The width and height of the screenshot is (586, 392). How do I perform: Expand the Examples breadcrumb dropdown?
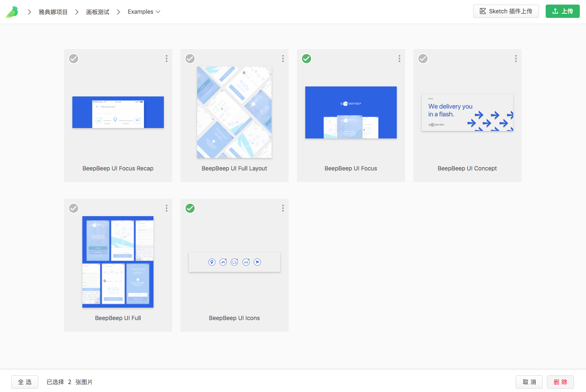(144, 12)
